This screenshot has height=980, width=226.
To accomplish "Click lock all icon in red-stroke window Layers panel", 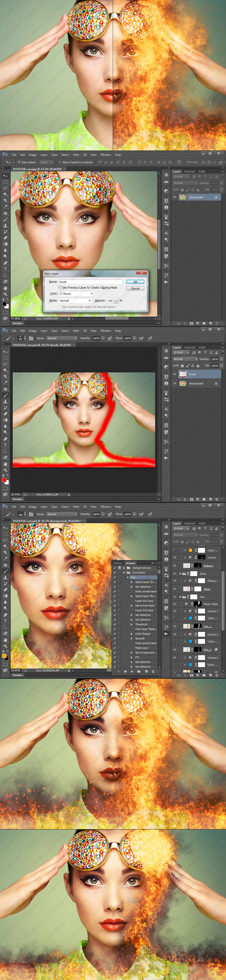I will 198,366.
